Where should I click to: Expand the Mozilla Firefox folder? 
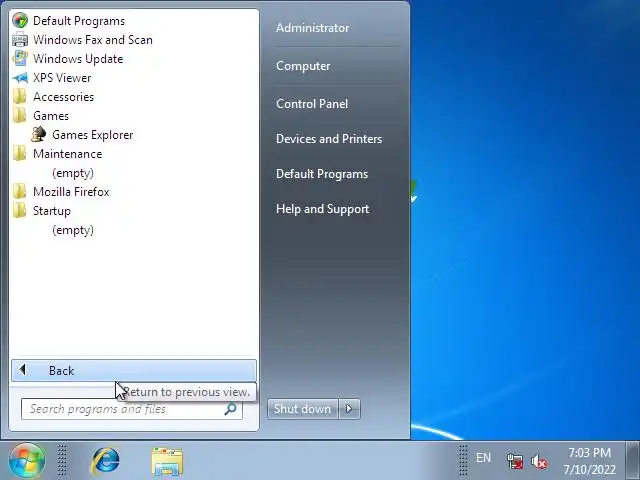coord(71,192)
